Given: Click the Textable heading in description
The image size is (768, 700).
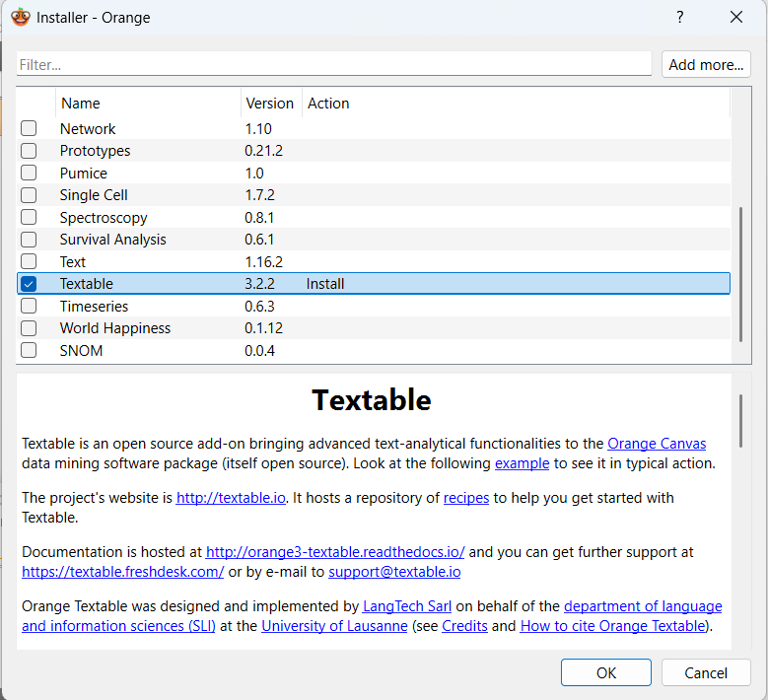Looking at the screenshot, I should (x=372, y=399).
